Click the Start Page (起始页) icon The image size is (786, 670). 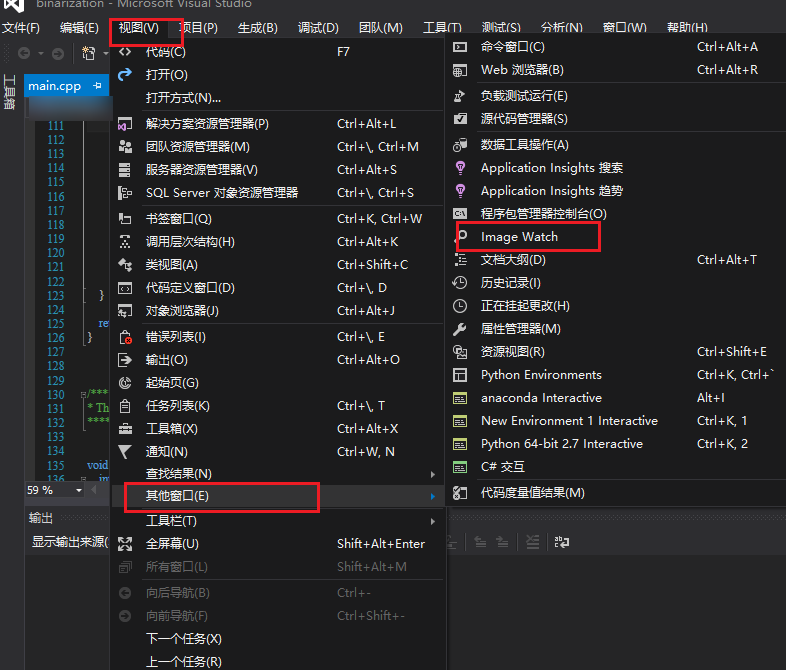pos(125,383)
